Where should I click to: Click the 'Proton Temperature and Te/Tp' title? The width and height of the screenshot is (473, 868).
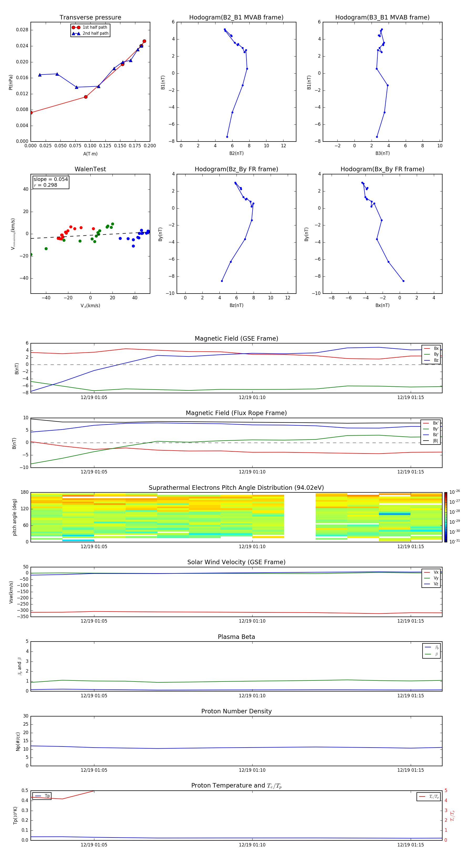[x=236, y=786]
